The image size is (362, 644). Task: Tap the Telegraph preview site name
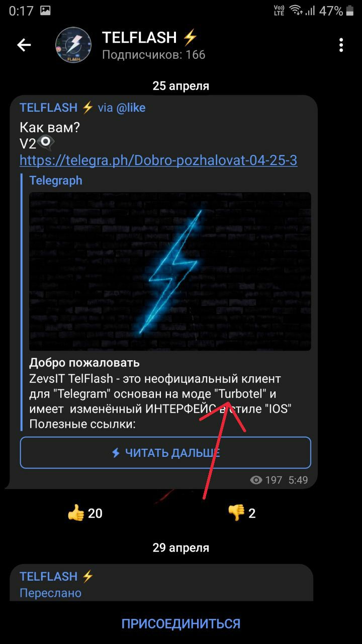pyautogui.click(x=56, y=181)
